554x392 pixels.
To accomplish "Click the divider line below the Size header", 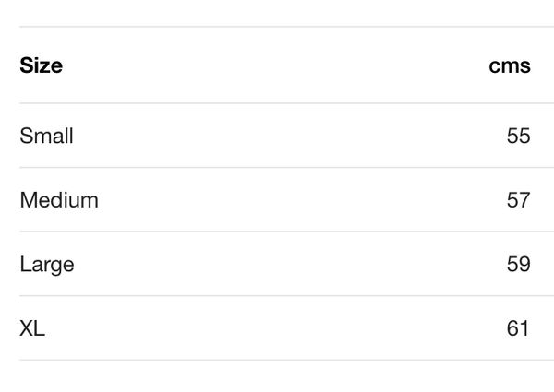I will pyautogui.click(x=277, y=103).
